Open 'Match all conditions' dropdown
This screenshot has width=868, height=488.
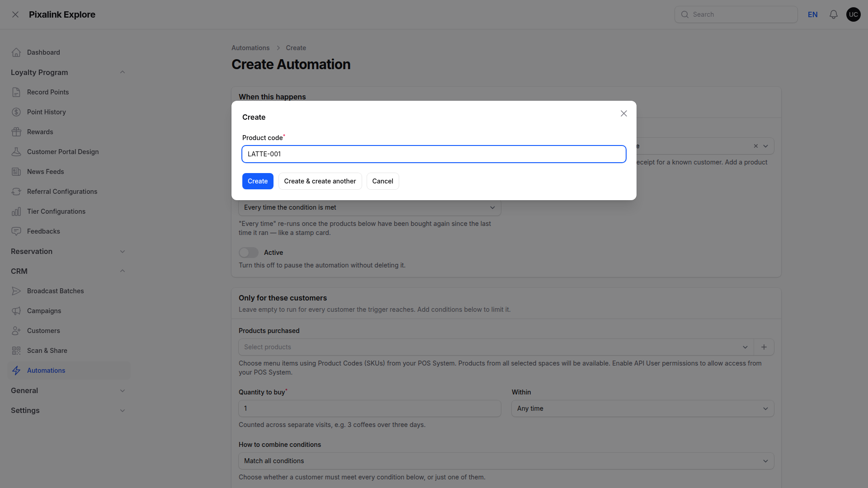506,461
